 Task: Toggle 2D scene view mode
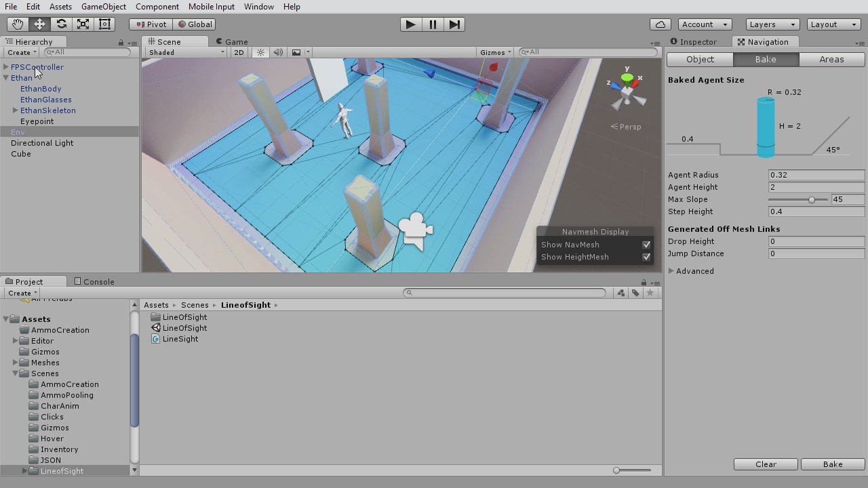tap(239, 52)
